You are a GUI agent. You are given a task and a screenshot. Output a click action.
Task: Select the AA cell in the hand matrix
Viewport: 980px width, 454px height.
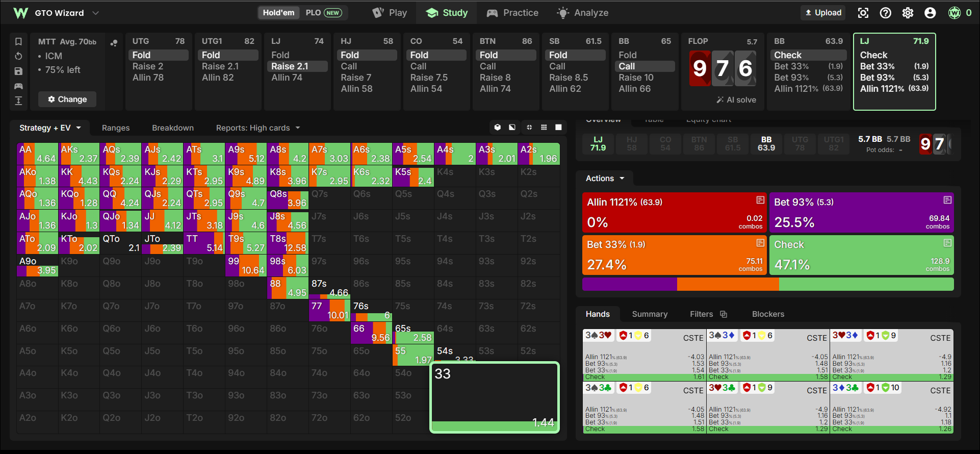click(37, 154)
